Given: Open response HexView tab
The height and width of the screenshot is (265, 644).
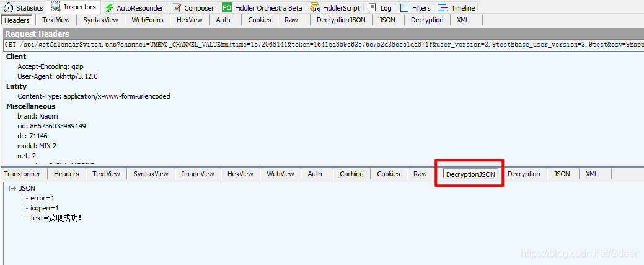Looking at the screenshot, I should (240, 174).
